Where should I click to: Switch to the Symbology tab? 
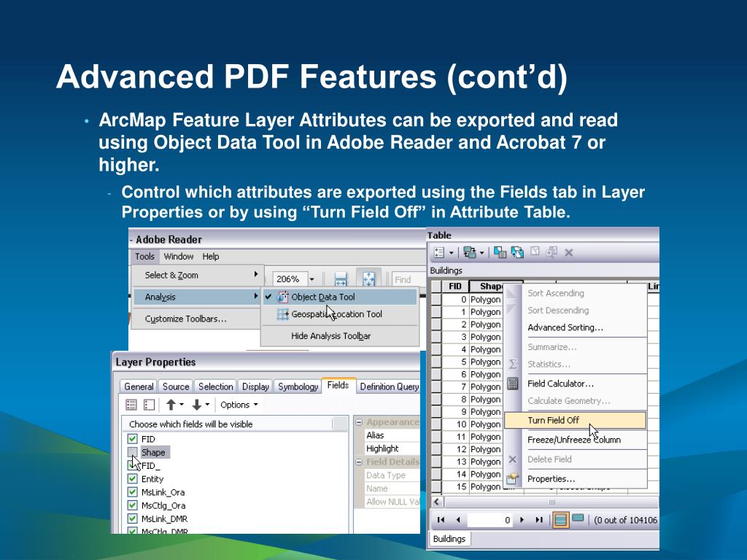(298, 386)
